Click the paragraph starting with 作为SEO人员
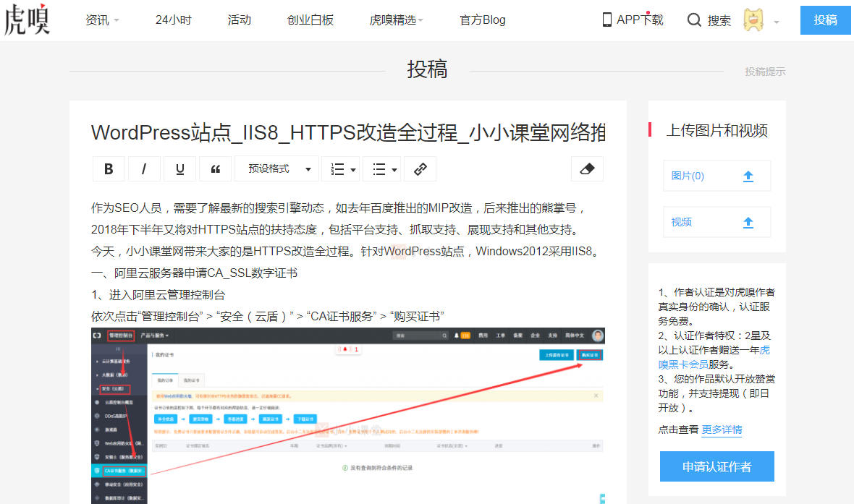854x504 pixels. [x=338, y=219]
